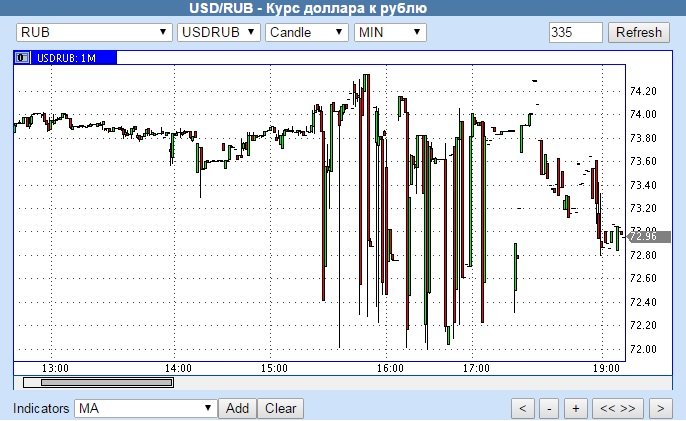
Task: Click the 73.40 price axis label
Action: [643, 185]
